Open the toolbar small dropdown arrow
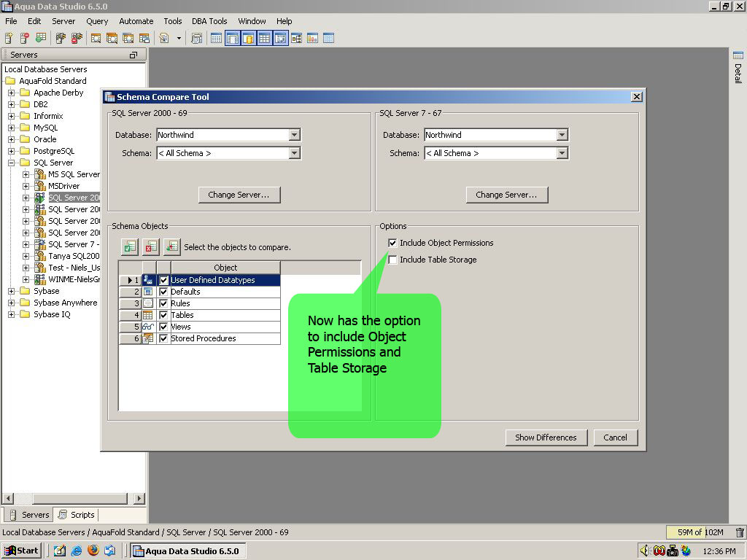Screen dimensions: 747x560 pos(179,39)
